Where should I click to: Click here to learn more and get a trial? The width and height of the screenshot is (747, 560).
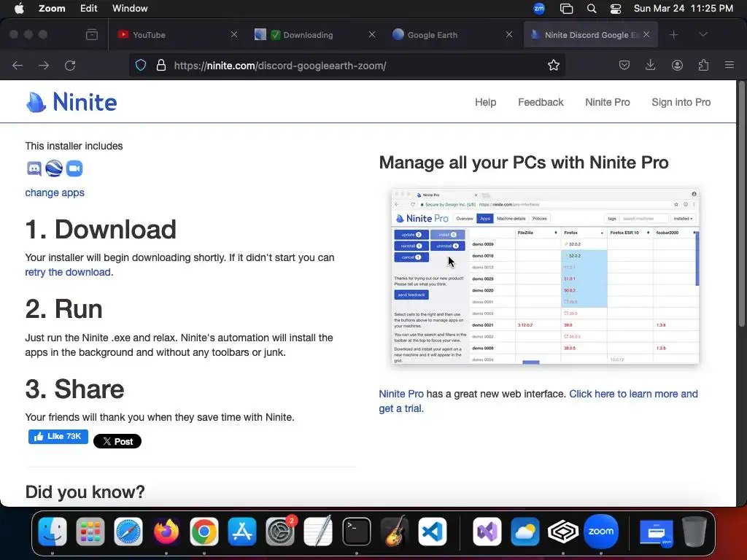538,401
